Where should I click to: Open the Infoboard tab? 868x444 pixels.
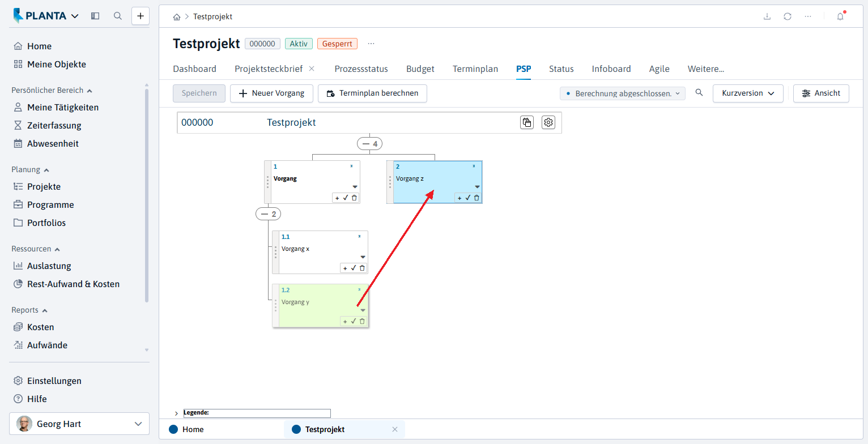click(611, 69)
